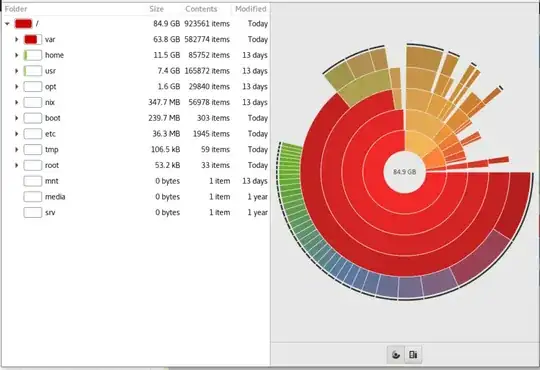Screen dimensions: 540x370
Task: Click the usage bar next to home
Action: pos(33,55)
